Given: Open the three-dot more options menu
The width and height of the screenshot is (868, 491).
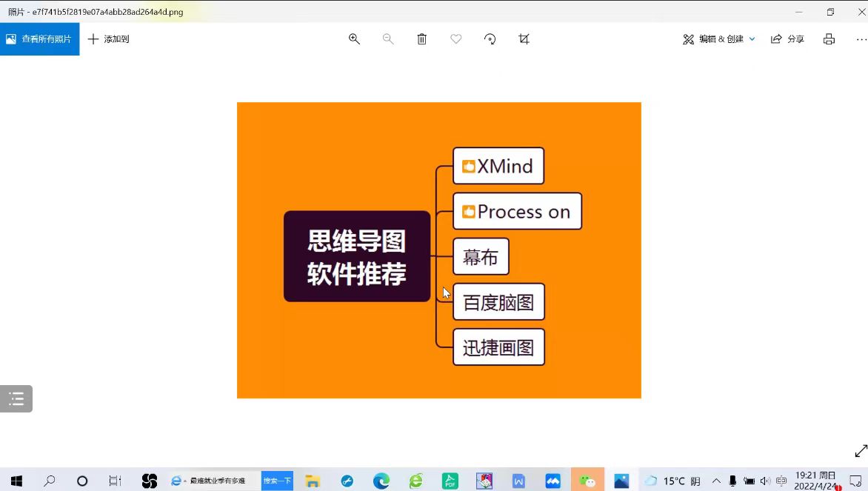Looking at the screenshot, I should [x=861, y=39].
